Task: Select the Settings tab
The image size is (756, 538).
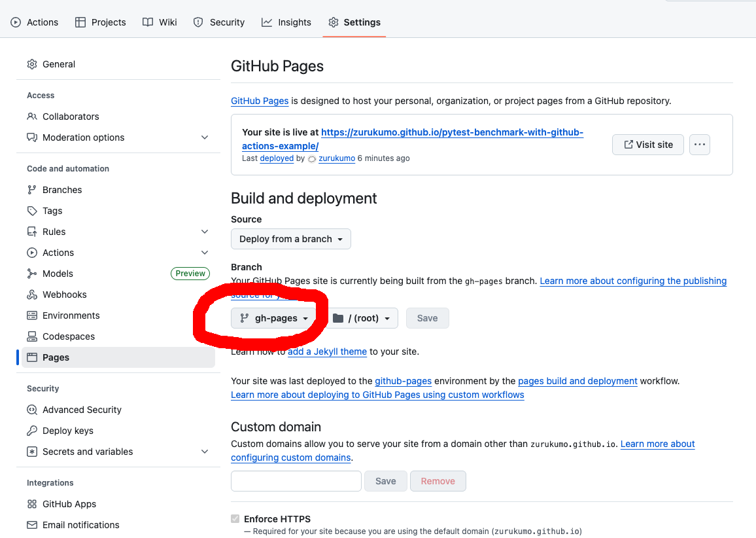Action: (x=354, y=22)
